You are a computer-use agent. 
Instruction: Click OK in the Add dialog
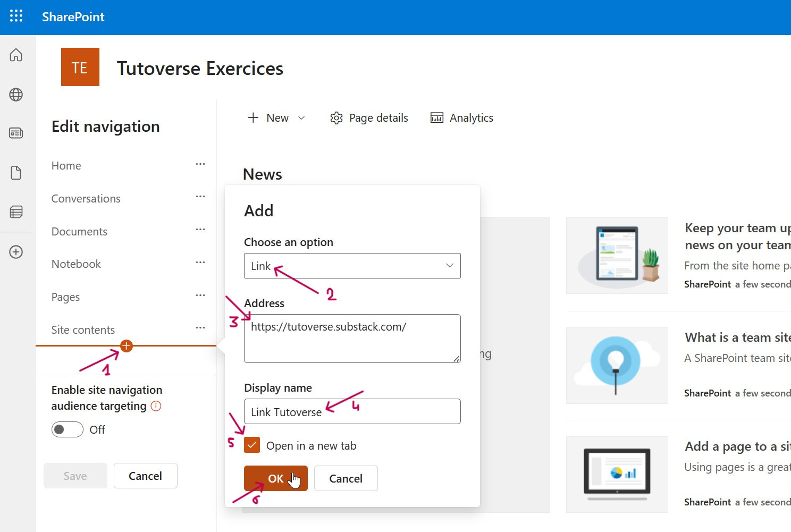pos(276,478)
